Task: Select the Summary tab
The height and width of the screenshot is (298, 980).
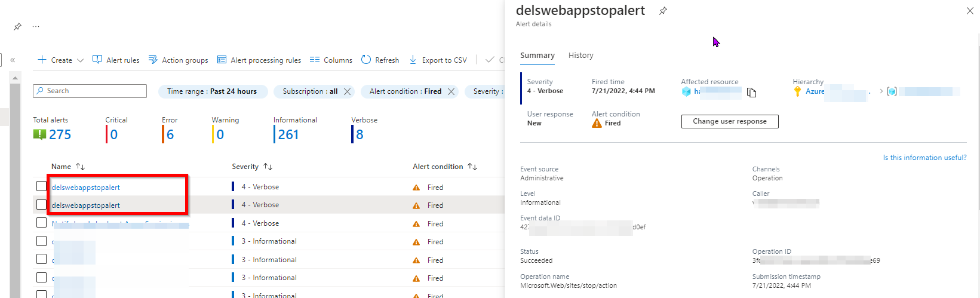Action: [537, 56]
